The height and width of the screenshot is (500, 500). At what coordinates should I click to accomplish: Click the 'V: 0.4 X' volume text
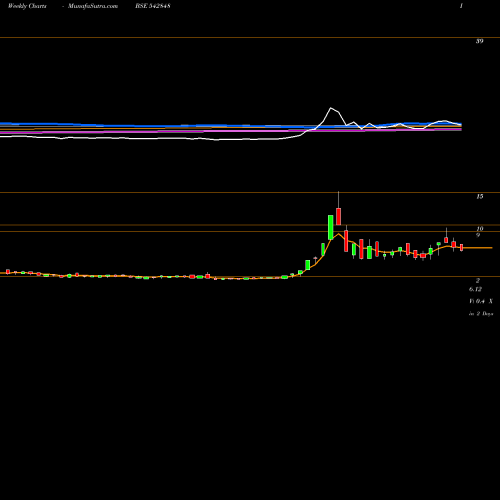point(481,301)
